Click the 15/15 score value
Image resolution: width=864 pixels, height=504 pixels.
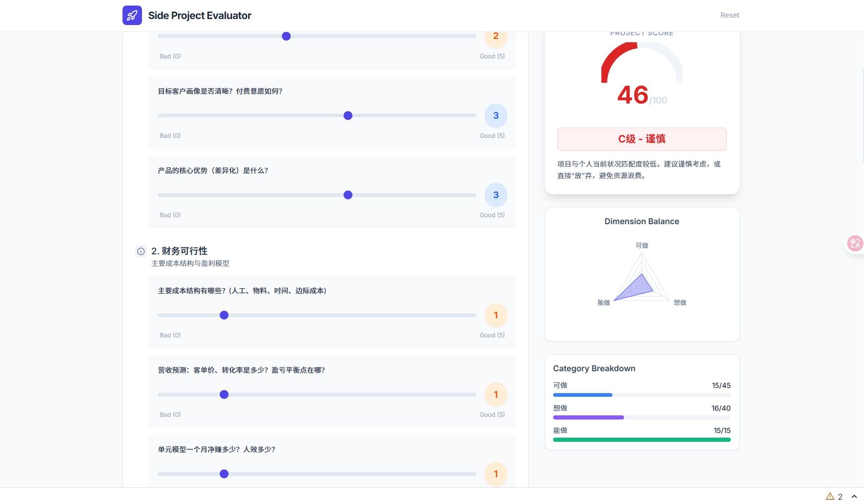pyautogui.click(x=722, y=431)
